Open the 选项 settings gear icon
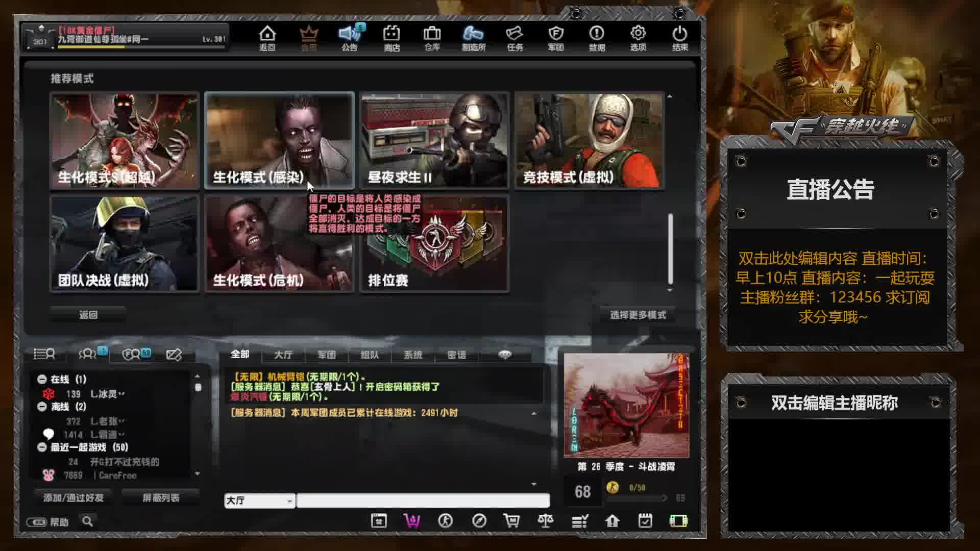980x551 pixels. coord(638,38)
